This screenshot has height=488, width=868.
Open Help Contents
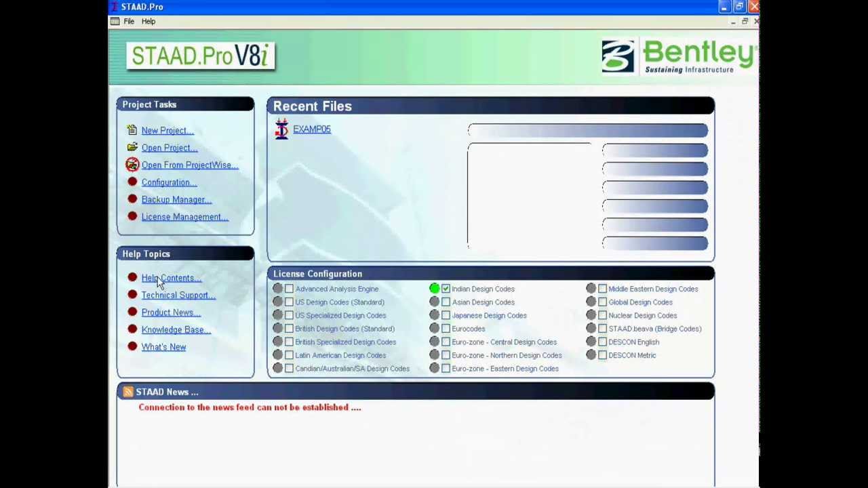click(x=172, y=278)
